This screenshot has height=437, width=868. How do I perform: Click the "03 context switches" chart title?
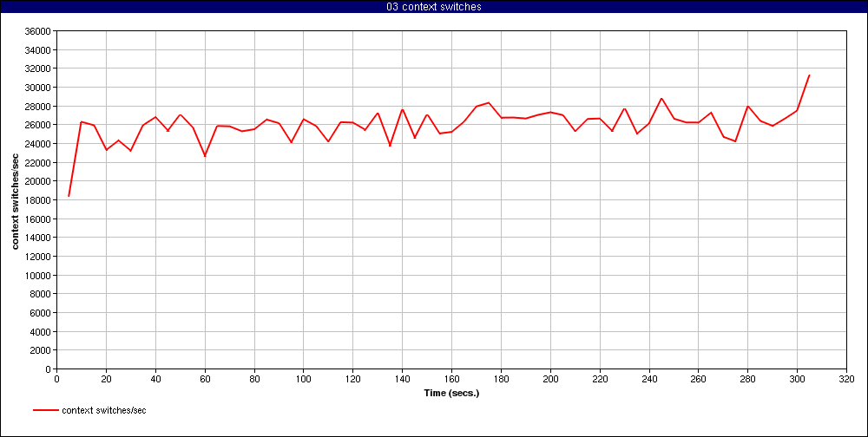click(434, 6)
